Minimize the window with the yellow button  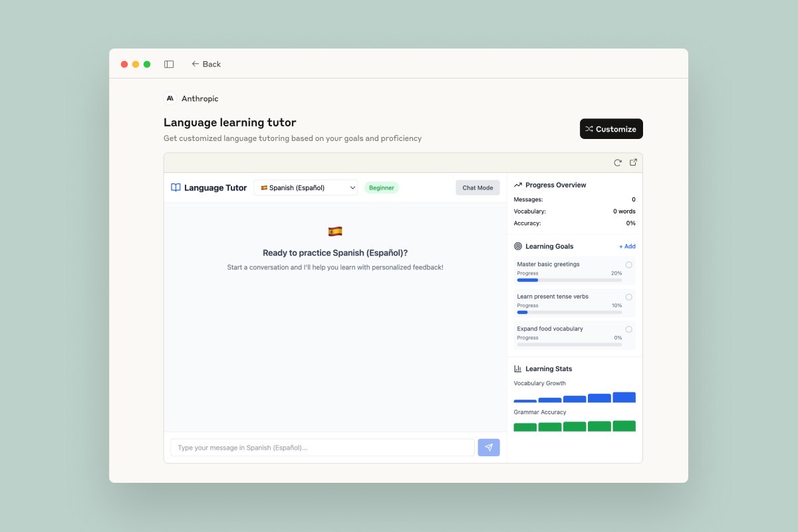click(136, 65)
